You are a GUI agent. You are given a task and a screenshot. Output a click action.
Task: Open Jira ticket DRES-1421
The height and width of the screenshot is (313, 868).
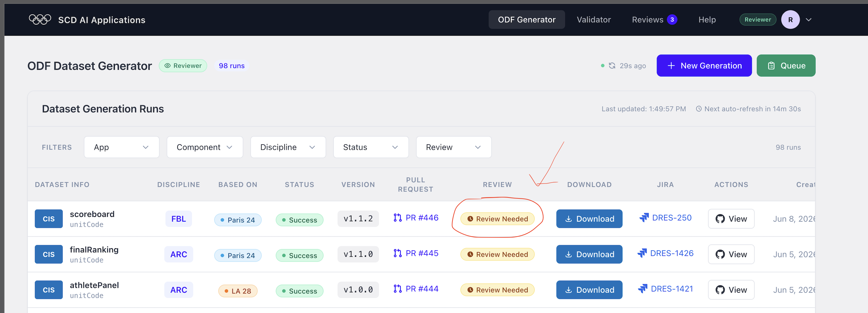[x=665, y=289]
